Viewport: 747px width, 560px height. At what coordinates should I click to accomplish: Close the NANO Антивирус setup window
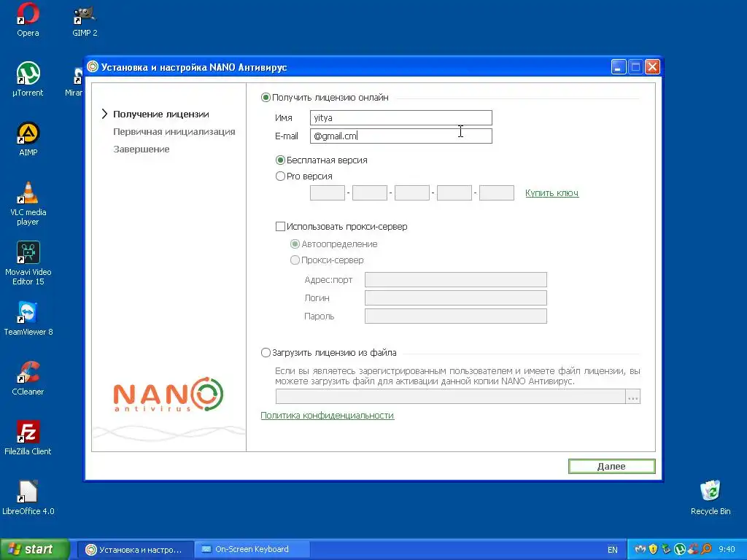653,66
